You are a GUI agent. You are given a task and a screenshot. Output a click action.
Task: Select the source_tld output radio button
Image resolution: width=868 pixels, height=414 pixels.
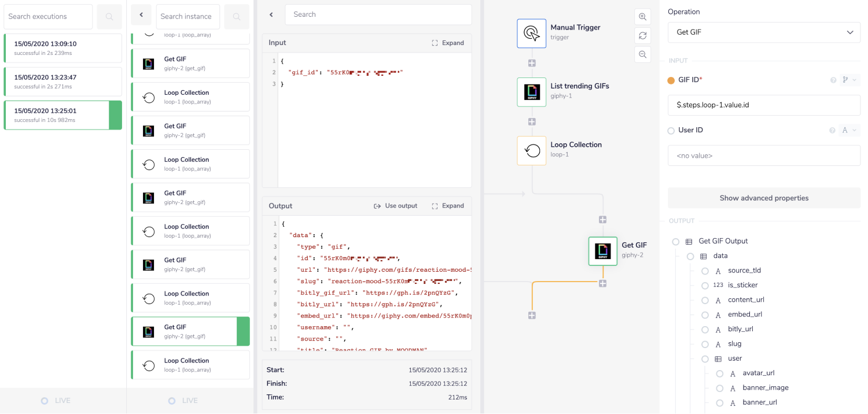pyautogui.click(x=705, y=271)
